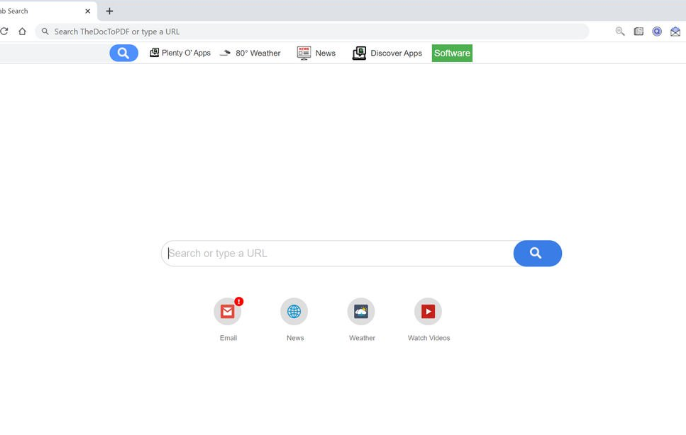This screenshot has height=435, width=686.
Task: Click the blue toolbar search icon
Action: pos(123,53)
